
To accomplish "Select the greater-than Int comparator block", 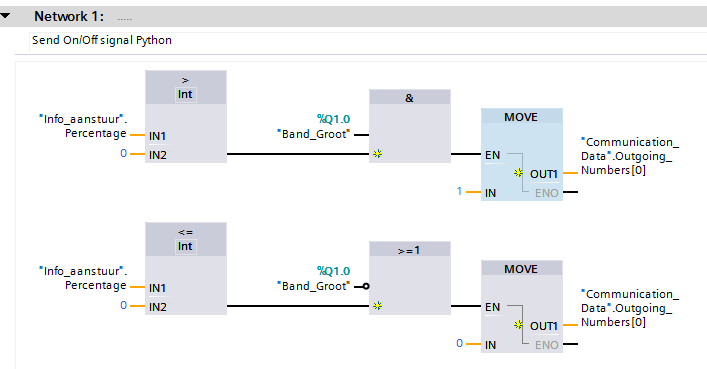I will [186, 116].
